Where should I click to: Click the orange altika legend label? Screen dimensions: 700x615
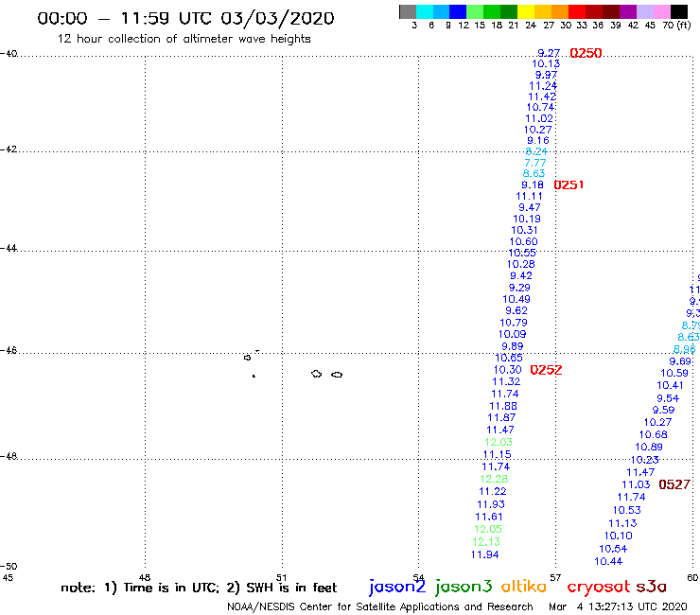click(x=523, y=587)
